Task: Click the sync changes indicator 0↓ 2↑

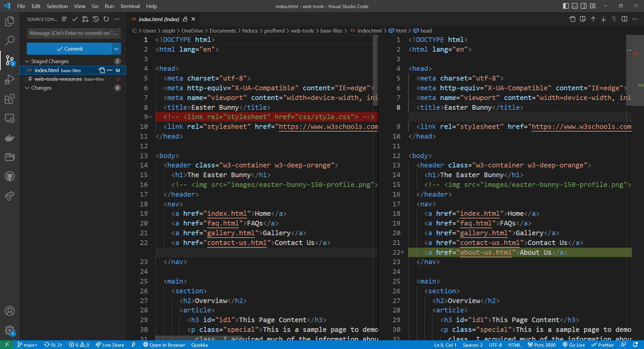Action: [53, 345]
